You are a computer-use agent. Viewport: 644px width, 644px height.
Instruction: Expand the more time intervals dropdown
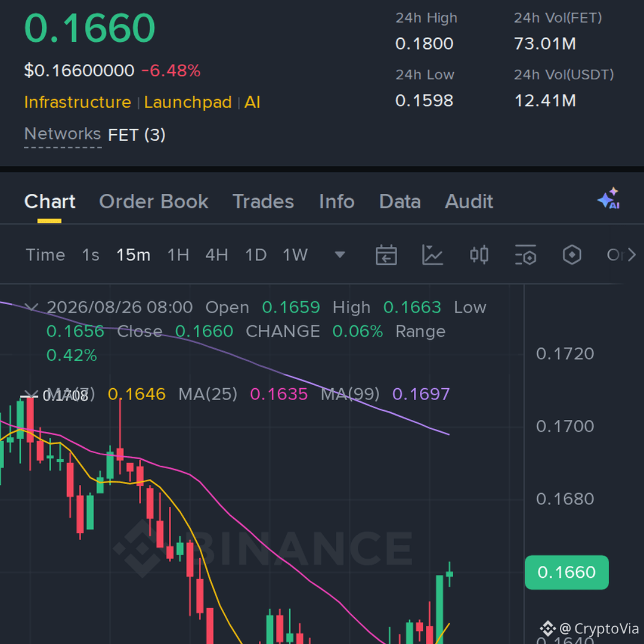pyautogui.click(x=340, y=255)
